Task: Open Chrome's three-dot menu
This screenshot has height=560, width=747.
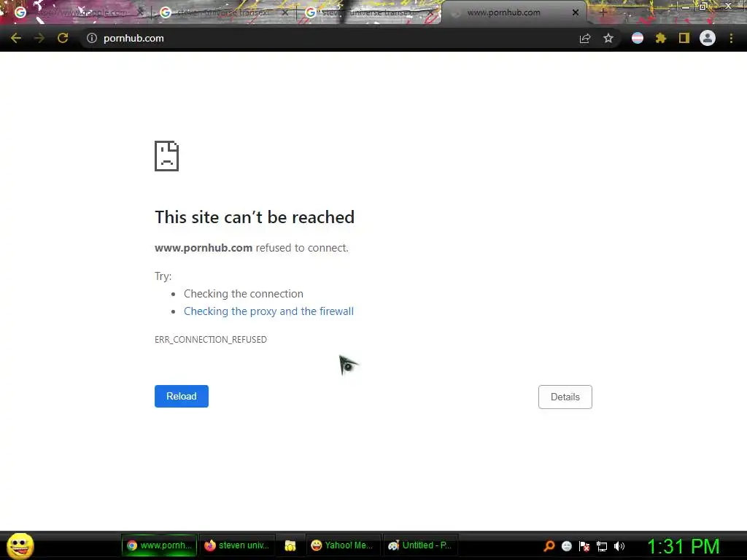Action: (731, 38)
